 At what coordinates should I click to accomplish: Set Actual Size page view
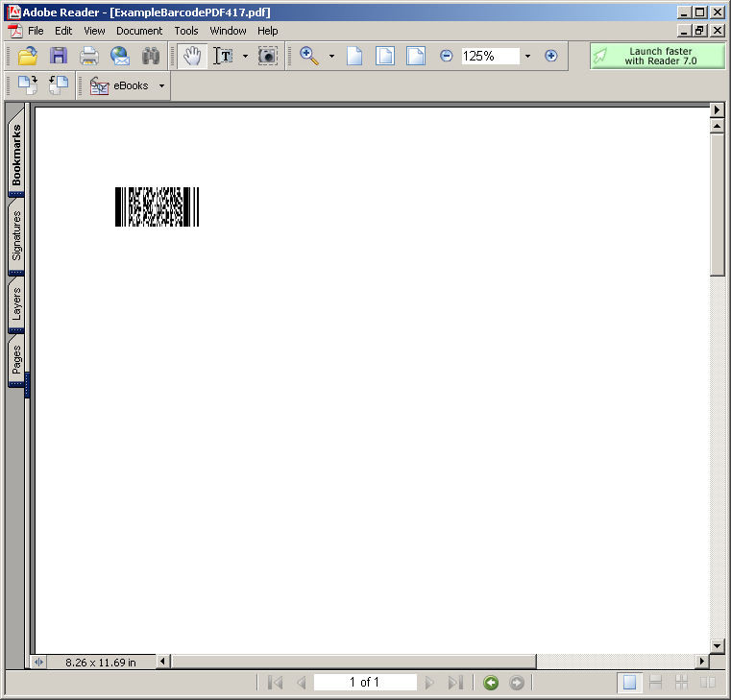coord(354,56)
